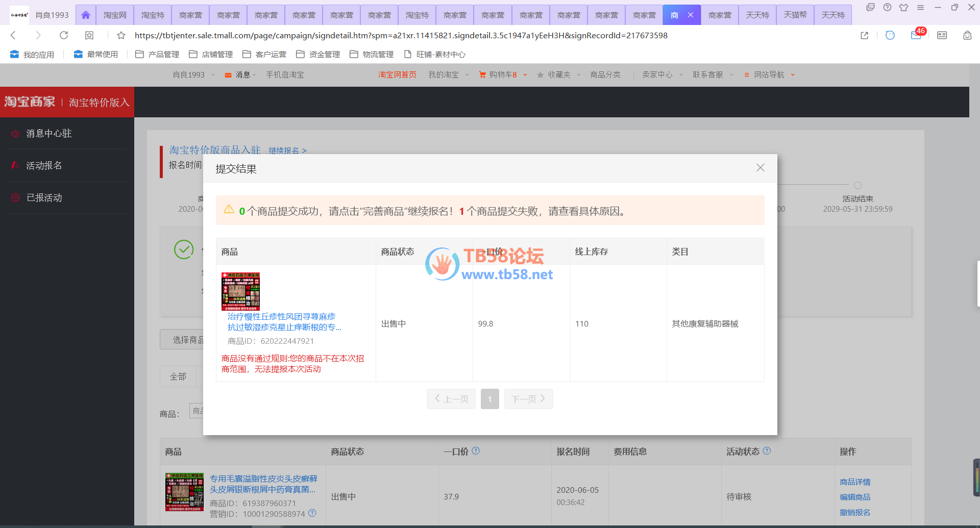Go to browser home tab icon
This screenshot has width=980, height=528.
coord(86,15)
